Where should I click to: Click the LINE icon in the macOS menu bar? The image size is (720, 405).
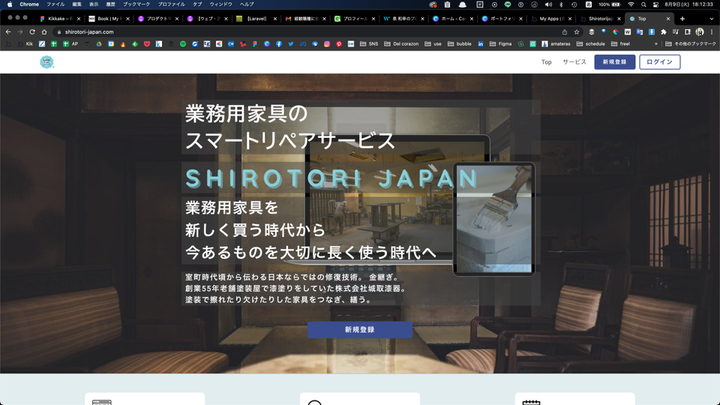507,5
